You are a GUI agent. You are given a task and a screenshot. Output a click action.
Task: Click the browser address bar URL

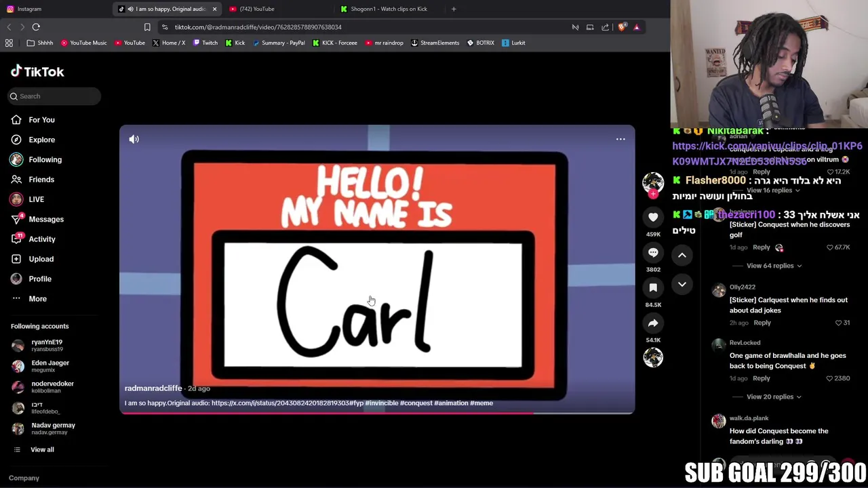click(258, 27)
